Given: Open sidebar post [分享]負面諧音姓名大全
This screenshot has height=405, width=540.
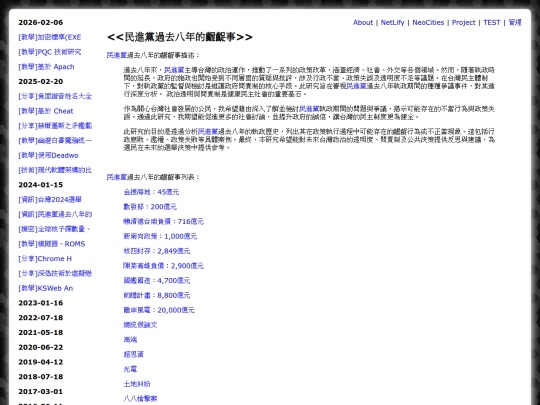Looking at the screenshot, I should click(55, 96).
